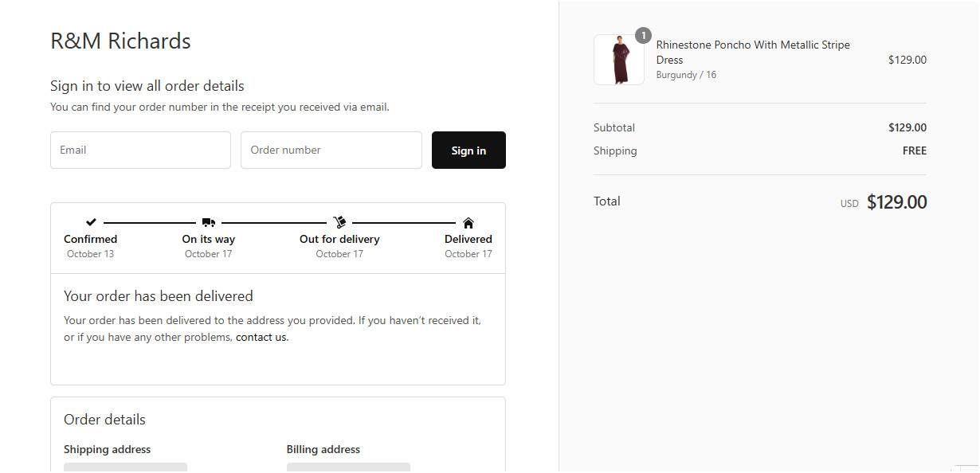The width and height of the screenshot is (980, 473).
Task: Click the R&M Richards store name
Action: 120,41
